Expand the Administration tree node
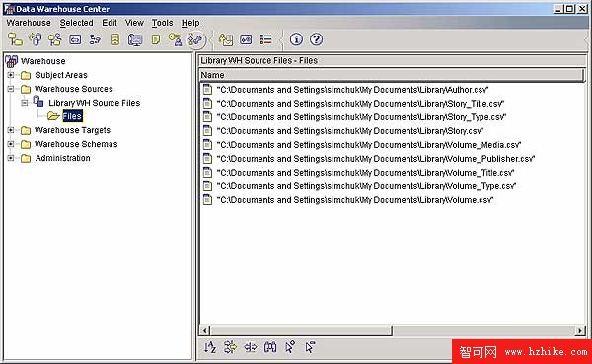Screen dimensions: 592x364 point(11,158)
